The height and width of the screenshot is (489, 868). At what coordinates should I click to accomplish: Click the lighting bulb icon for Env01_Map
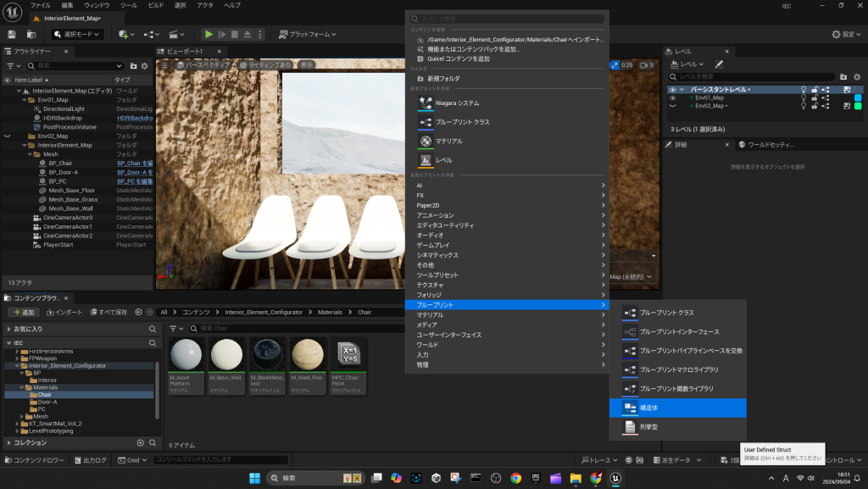point(804,97)
